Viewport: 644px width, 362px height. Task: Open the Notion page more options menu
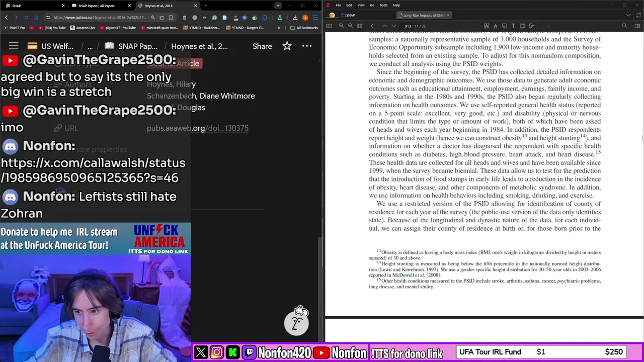307,46
